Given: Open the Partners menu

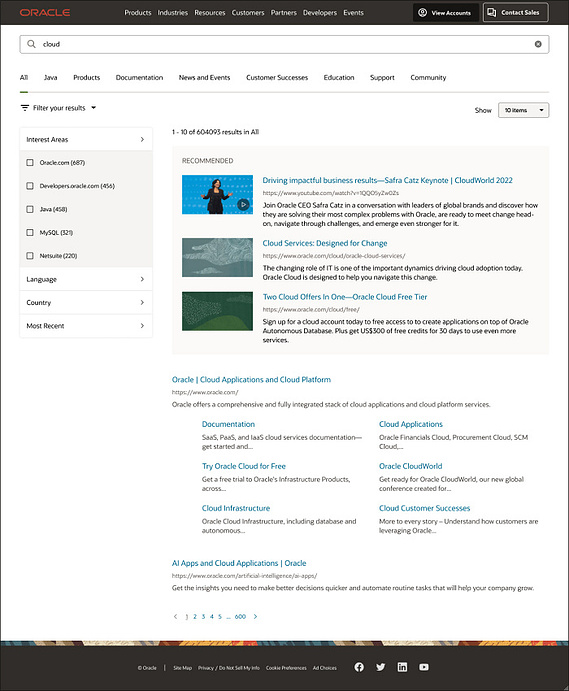Looking at the screenshot, I should pyautogui.click(x=283, y=13).
